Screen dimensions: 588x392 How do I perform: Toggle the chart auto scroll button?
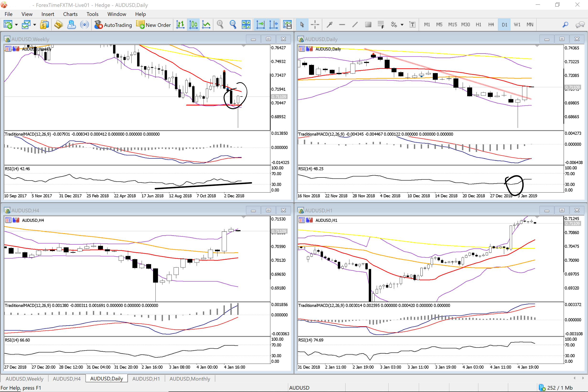point(260,25)
